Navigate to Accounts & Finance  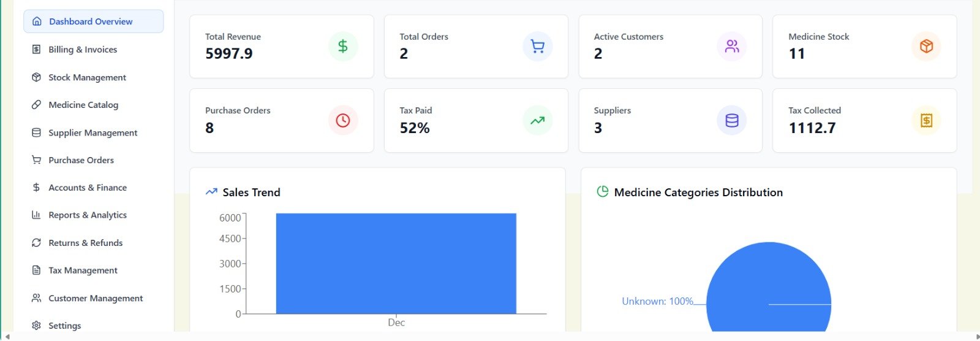(88, 188)
